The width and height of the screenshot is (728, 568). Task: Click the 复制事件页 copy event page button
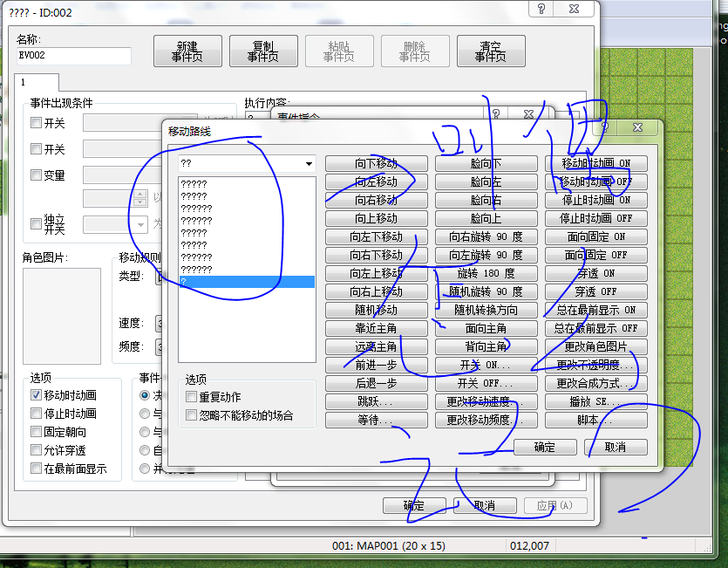(263, 51)
